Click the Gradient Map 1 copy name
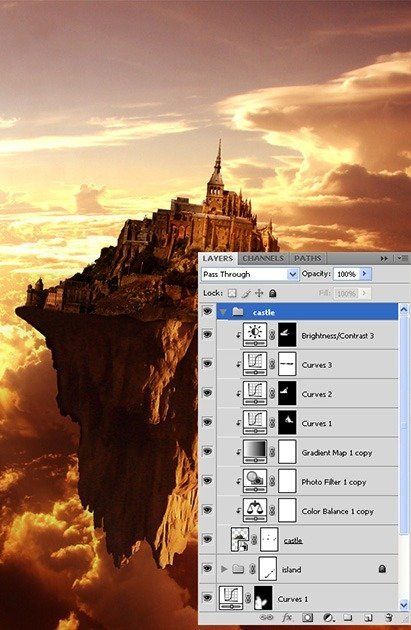The width and height of the screenshot is (411, 630). point(337,453)
